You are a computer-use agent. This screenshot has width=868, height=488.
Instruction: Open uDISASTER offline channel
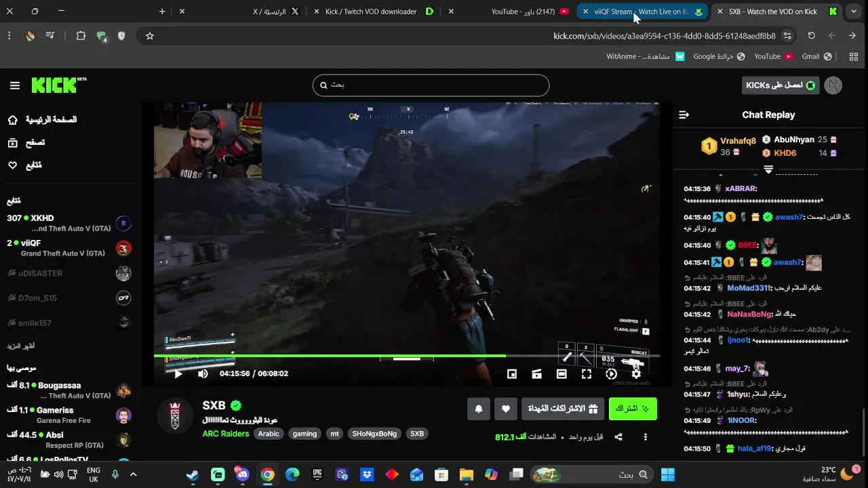point(68,273)
